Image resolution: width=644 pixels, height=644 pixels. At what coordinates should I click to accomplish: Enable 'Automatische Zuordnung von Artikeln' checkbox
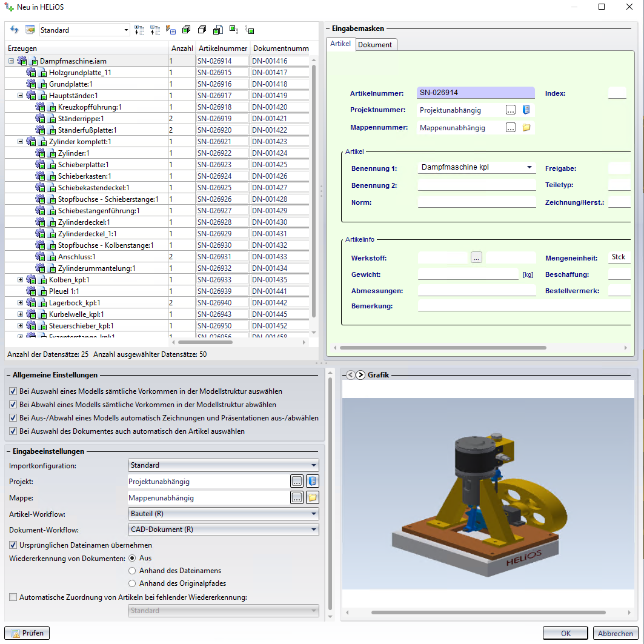[x=13, y=597]
